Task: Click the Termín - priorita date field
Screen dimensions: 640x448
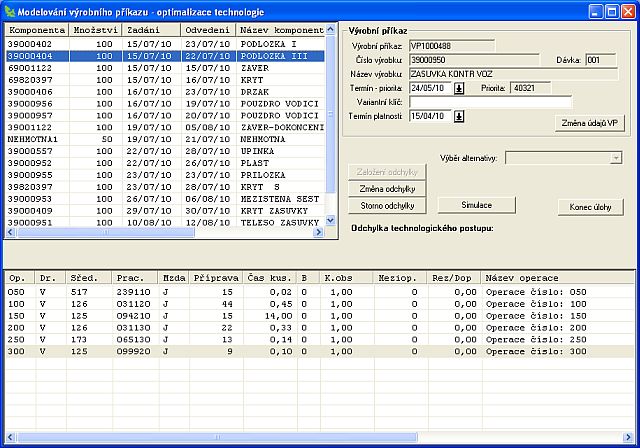Action: point(430,88)
